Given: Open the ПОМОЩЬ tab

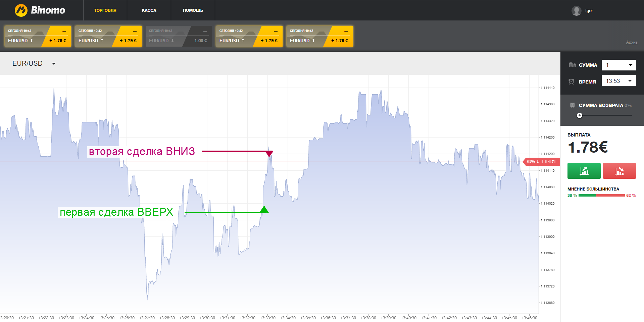Looking at the screenshot, I should (193, 10).
